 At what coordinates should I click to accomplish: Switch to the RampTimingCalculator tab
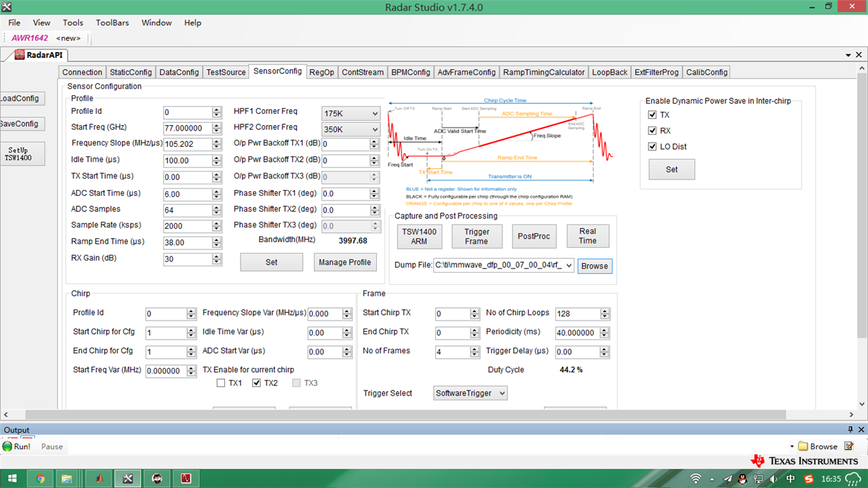coord(544,72)
